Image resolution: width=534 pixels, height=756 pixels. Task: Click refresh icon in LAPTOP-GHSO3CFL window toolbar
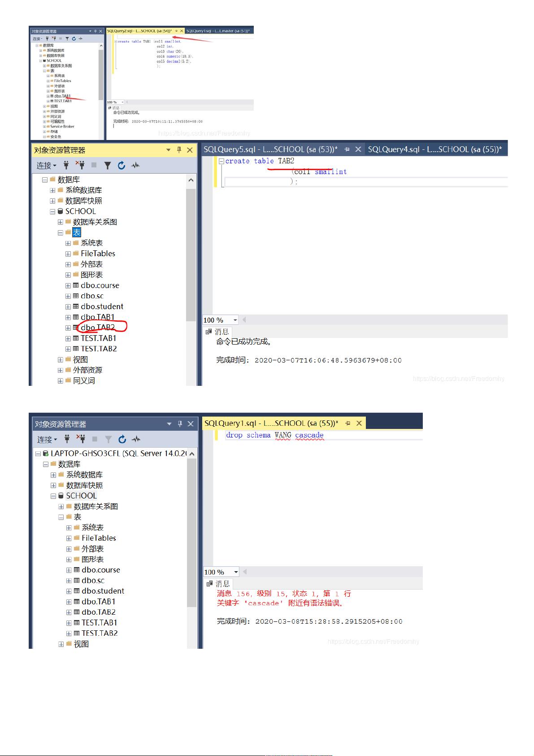122,439
